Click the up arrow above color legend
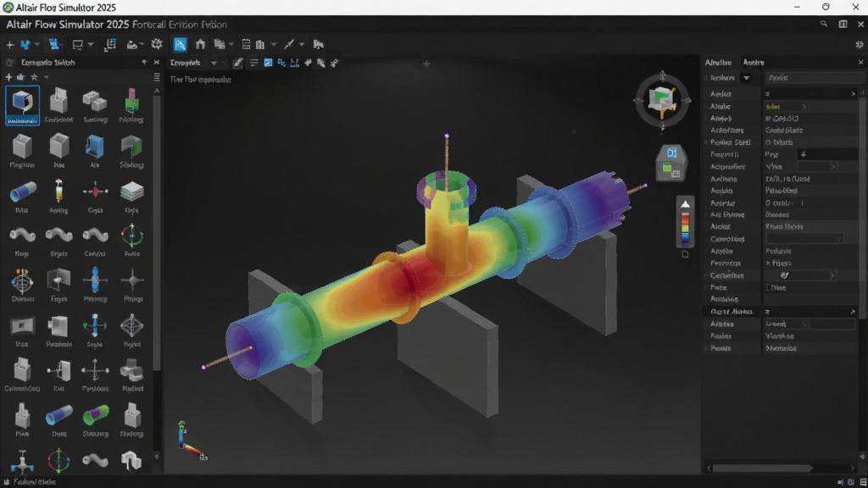 click(x=685, y=204)
